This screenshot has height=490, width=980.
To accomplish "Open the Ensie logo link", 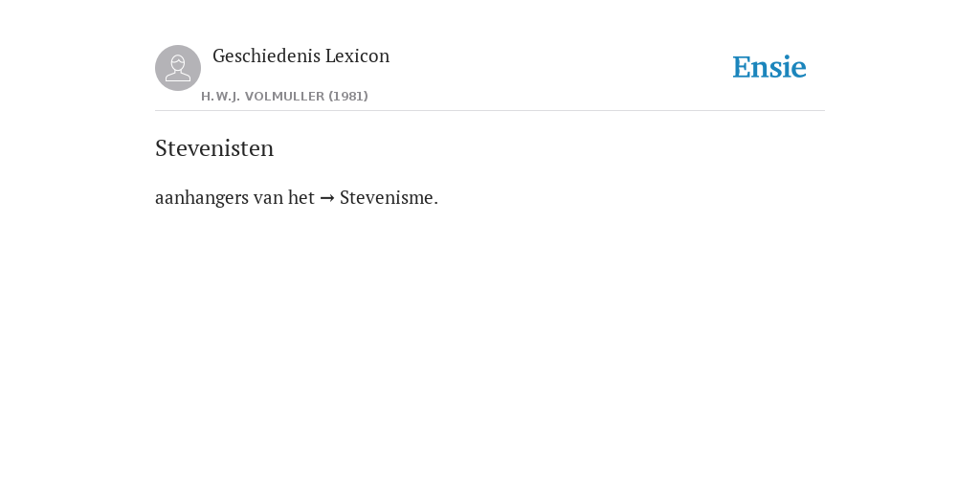I will coord(769,67).
